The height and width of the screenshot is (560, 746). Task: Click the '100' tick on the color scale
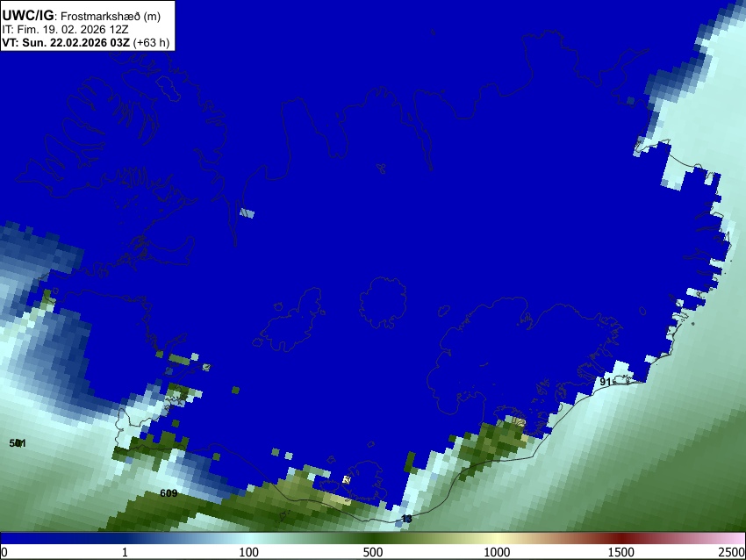click(x=248, y=552)
